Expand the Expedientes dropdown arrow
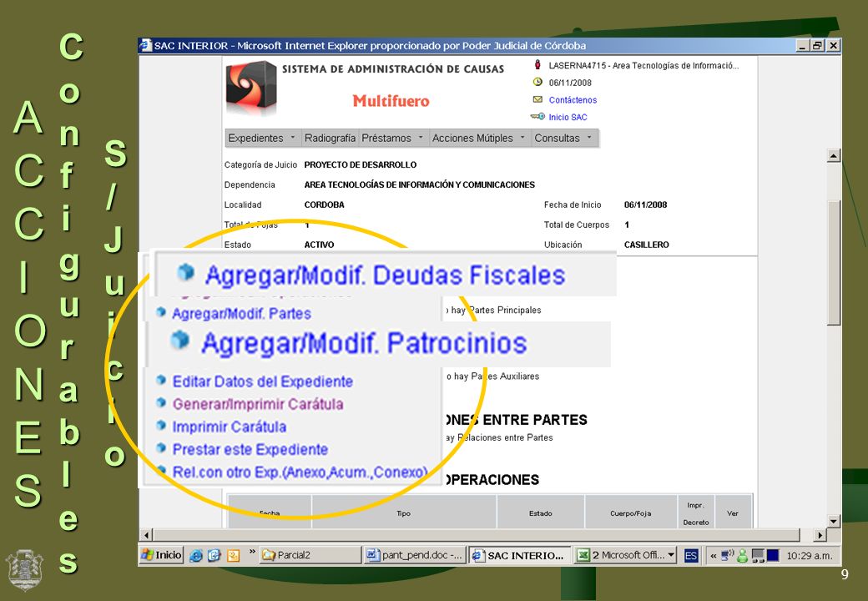Image resolution: width=868 pixels, height=601 pixels. click(x=293, y=137)
